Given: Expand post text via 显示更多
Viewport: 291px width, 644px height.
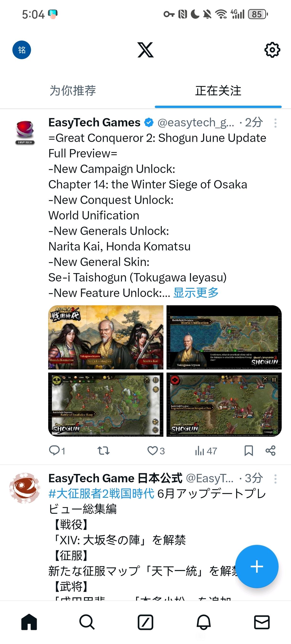Looking at the screenshot, I should 196,292.
